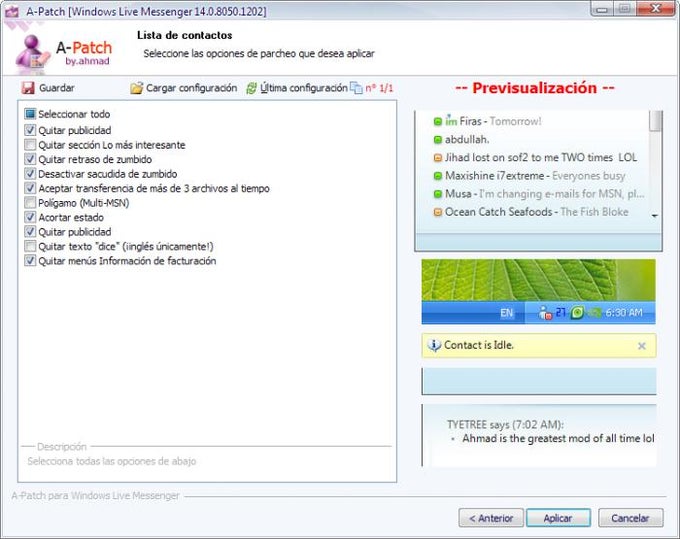Select the Ocean Catch Seafoods contact row
680x539 pixels.
531,212
